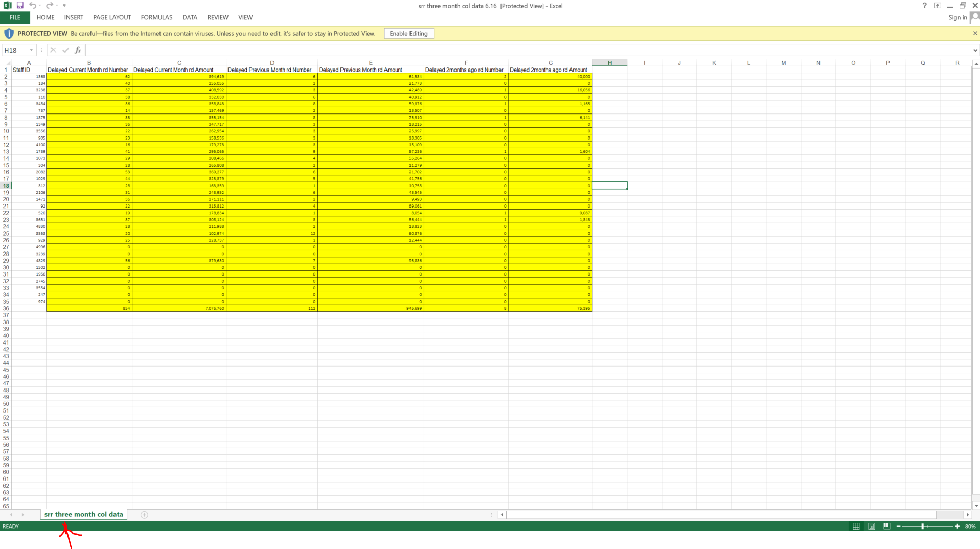Open the Excel Help question mark
The image size is (980, 549).
[x=924, y=6]
